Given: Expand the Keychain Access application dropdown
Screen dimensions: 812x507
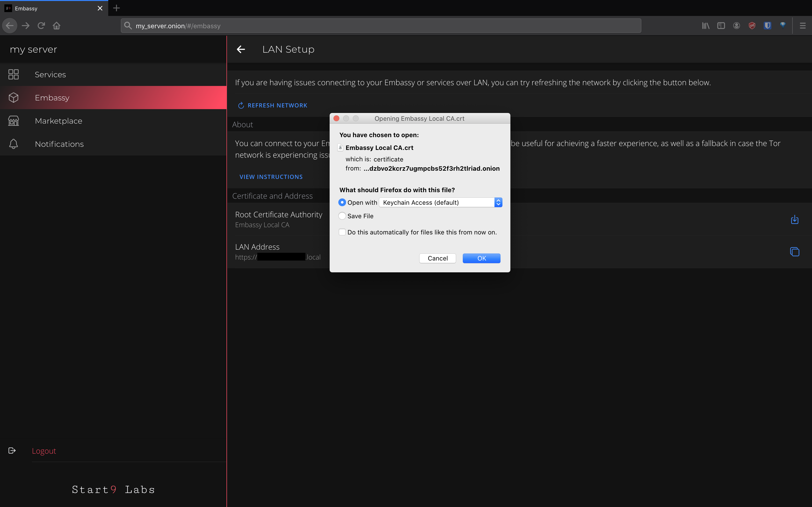Looking at the screenshot, I should click(440, 203).
